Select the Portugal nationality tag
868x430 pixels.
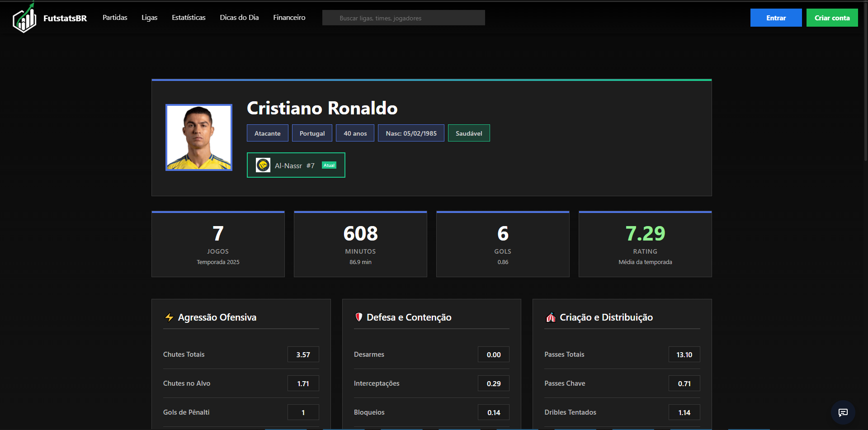[312, 133]
